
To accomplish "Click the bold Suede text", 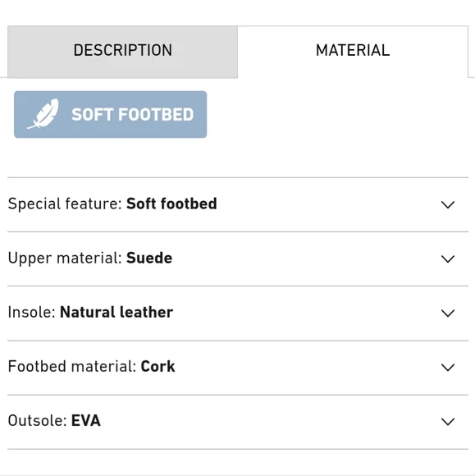I will [149, 258].
